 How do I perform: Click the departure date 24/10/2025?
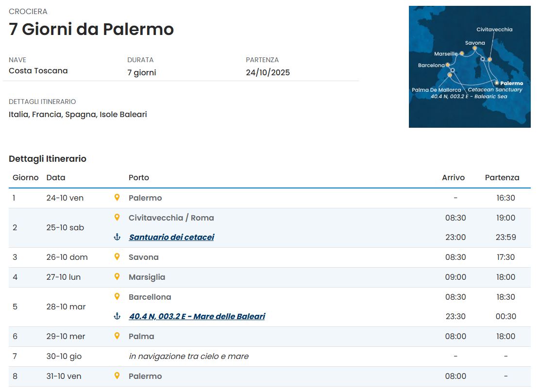268,72
